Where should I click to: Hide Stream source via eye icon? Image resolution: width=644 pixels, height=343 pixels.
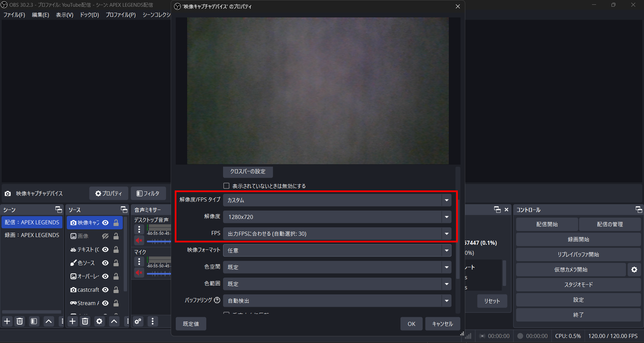[x=105, y=303]
